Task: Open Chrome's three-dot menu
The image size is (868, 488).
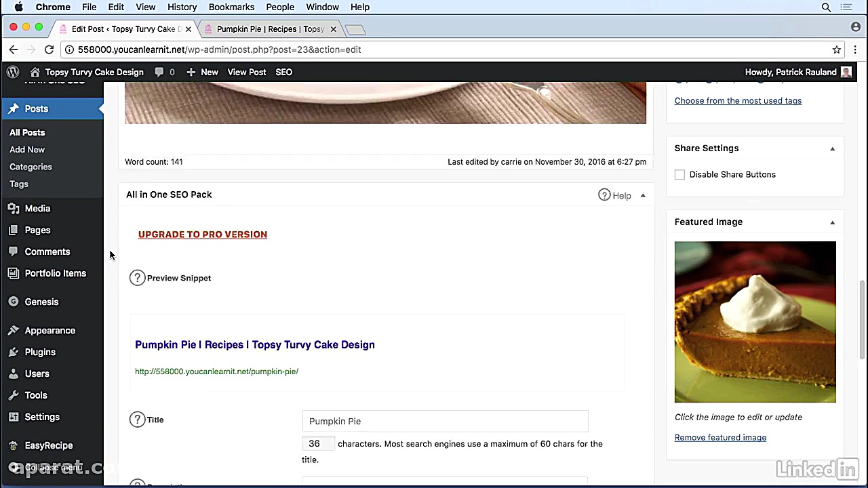Action: 855,49
